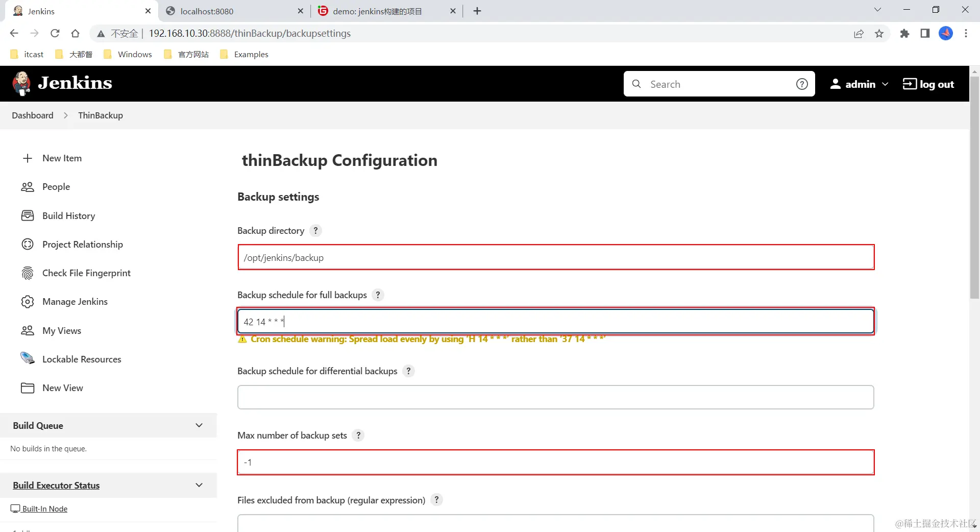Image resolution: width=980 pixels, height=532 pixels.
Task: Open Manage Jenkins page
Action: click(75, 302)
